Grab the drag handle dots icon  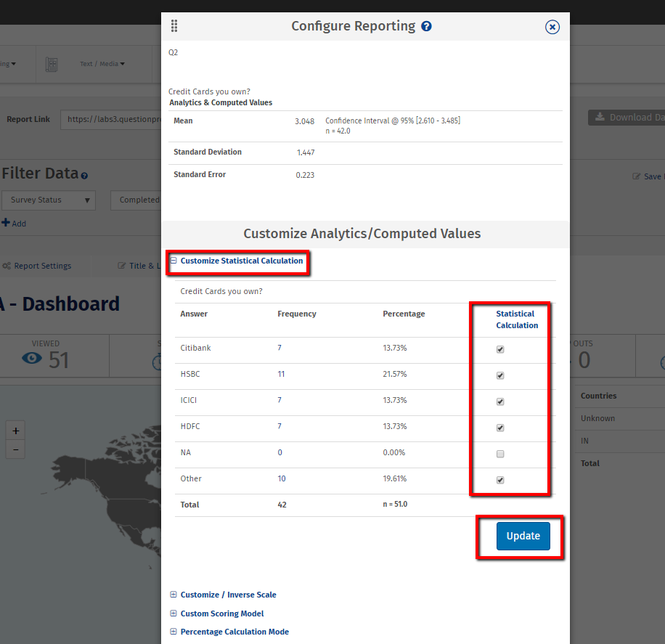tap(174, 26)
